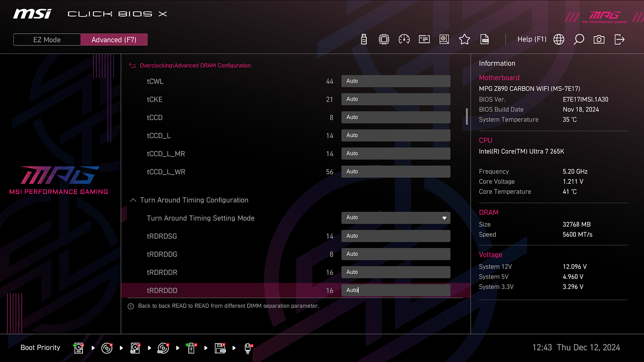Click the tRDRDDR Auto input field

(x=396, y=272)
